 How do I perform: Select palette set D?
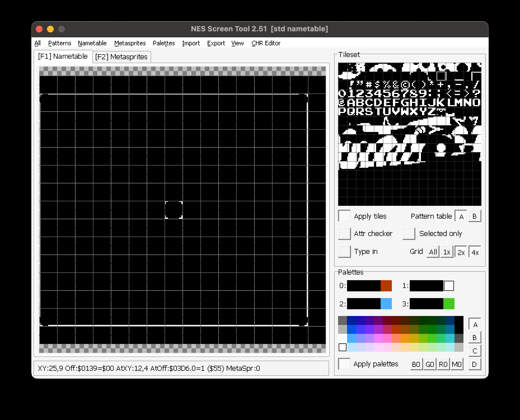tap(475, 364)
